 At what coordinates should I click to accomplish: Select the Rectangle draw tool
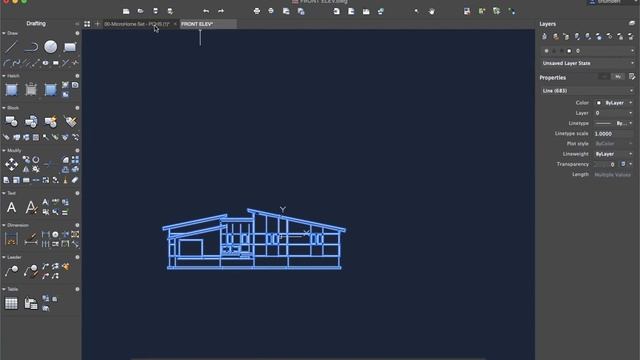[70, 47]
